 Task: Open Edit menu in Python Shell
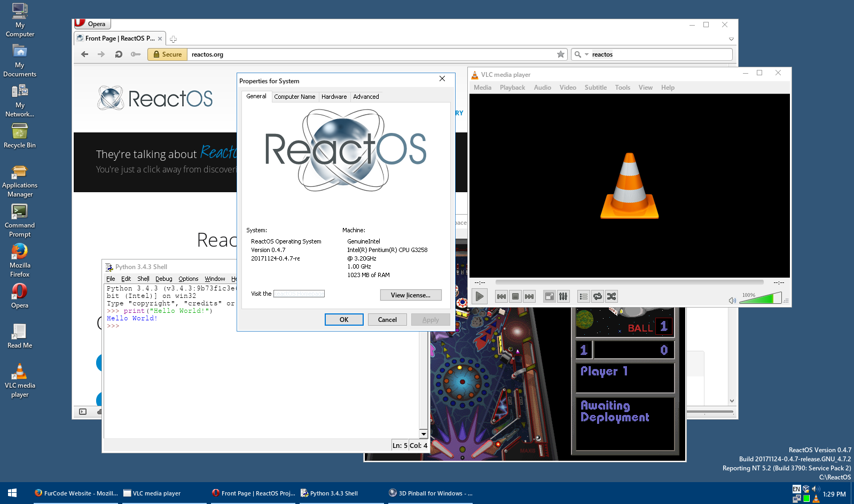126,279
